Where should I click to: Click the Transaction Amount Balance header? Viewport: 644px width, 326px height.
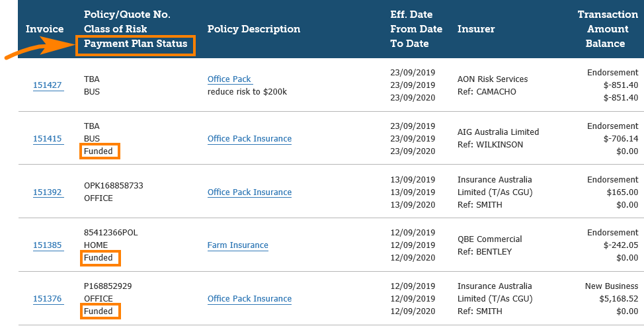point(607,29)
